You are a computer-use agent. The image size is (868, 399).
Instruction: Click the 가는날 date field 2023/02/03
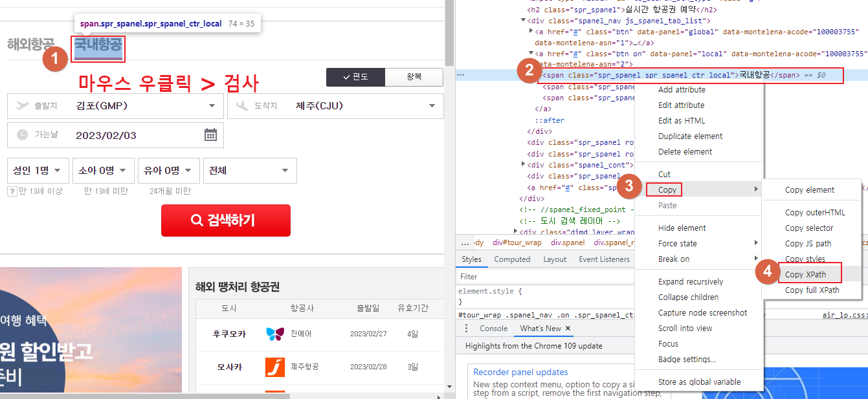click(x=115, y=135)
